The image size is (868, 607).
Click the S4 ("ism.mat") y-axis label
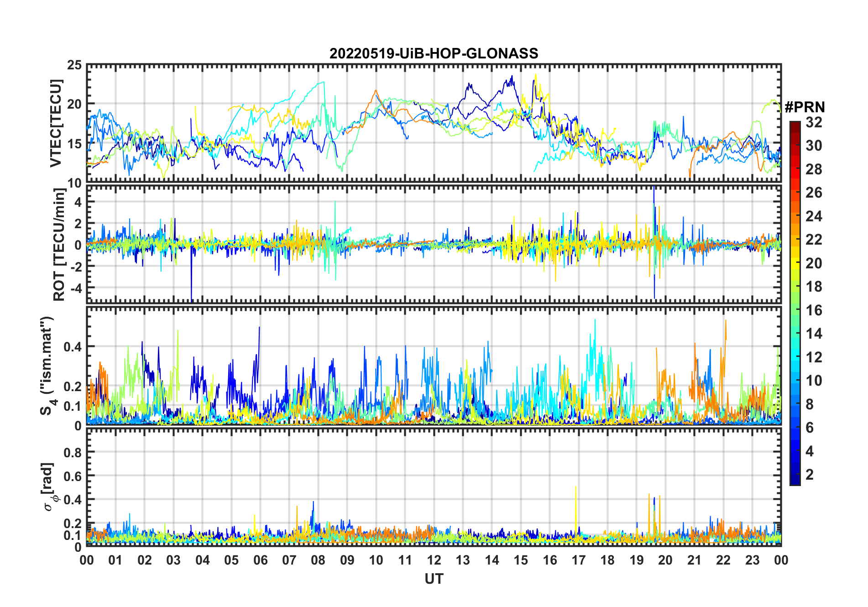click(x=47, y=366)
